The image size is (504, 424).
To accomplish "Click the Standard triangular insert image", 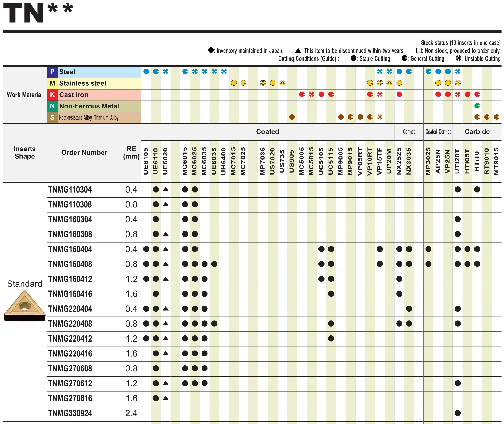I will point(25,306).
